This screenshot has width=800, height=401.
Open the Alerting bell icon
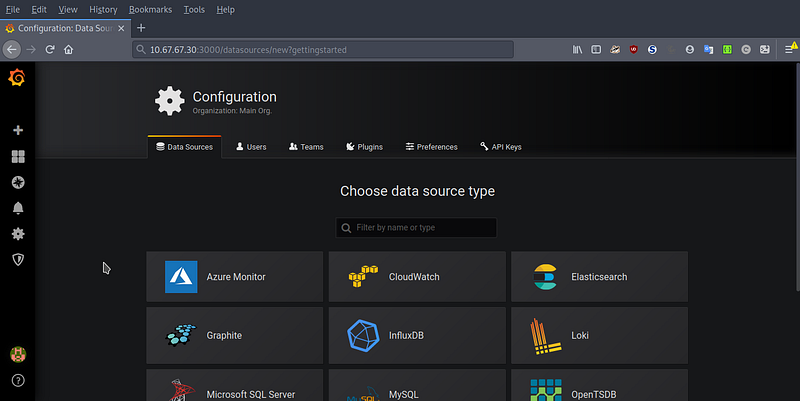pyautogui.click(x=18, y=208)
